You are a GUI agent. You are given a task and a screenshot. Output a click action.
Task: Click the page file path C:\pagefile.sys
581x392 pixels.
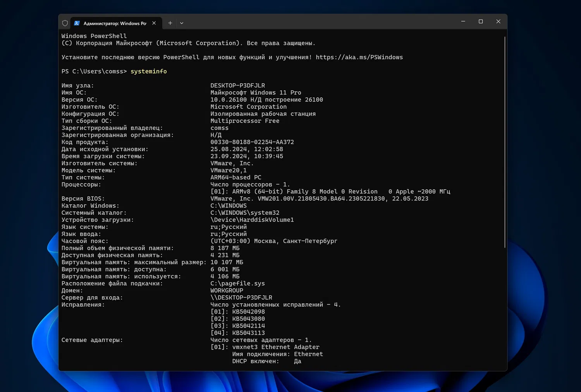click(238, 284)
